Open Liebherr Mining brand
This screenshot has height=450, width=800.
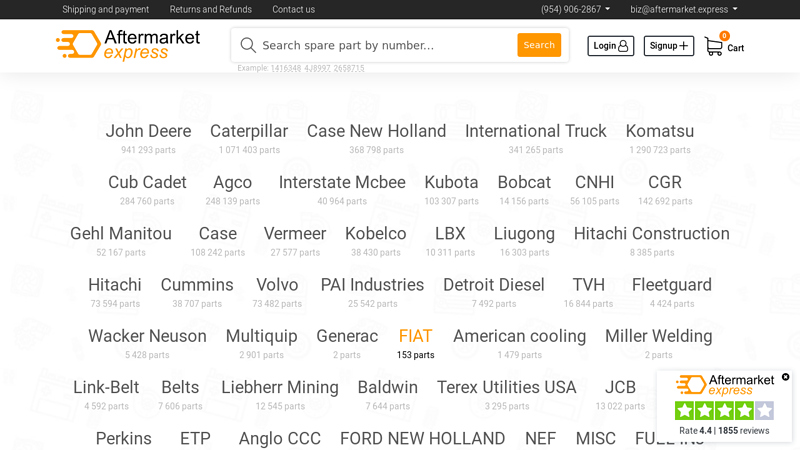click(x=280, y=388)
